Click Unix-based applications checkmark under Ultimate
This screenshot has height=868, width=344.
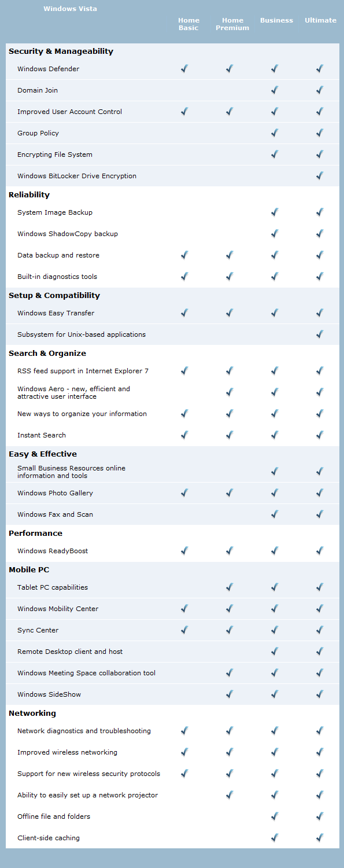tap(320, 334)
